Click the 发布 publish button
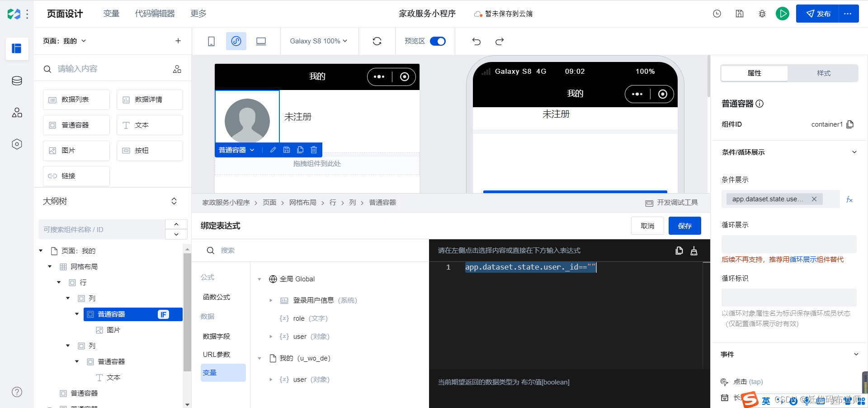The width and height of the screenshot is (868, 408). [818, 14]
